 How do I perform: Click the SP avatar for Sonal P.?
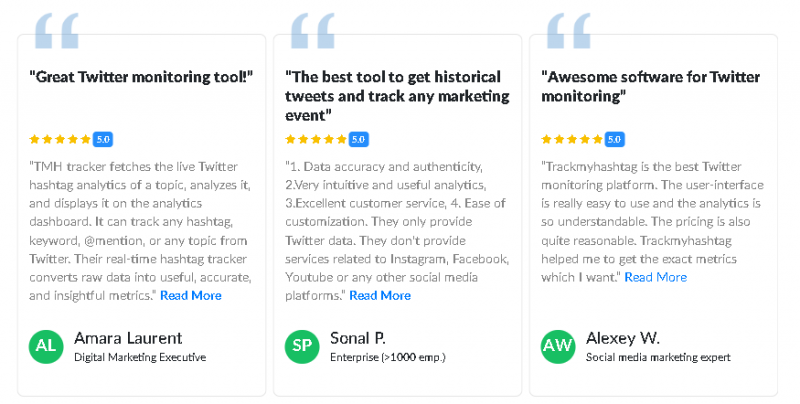[x=302, y=346]
